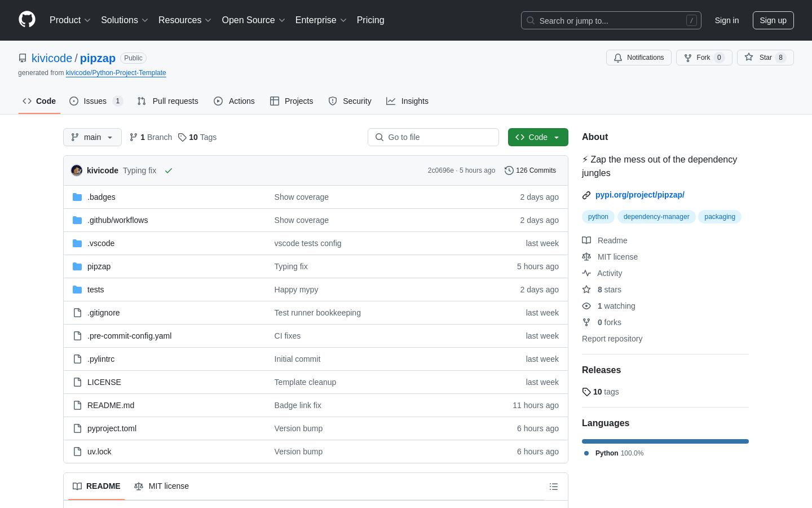Viewport: 812px width, 508px height.
Task: Open the green Code dropdown button
Action: (538, 137)
